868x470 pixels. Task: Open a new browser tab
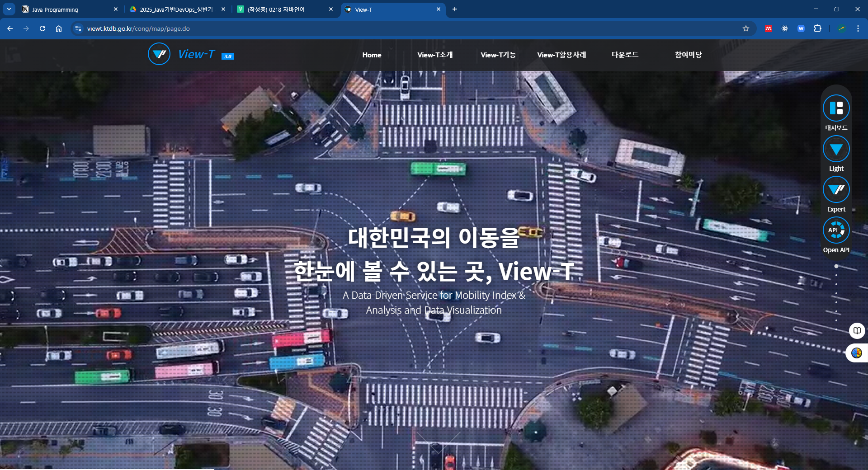455,9
